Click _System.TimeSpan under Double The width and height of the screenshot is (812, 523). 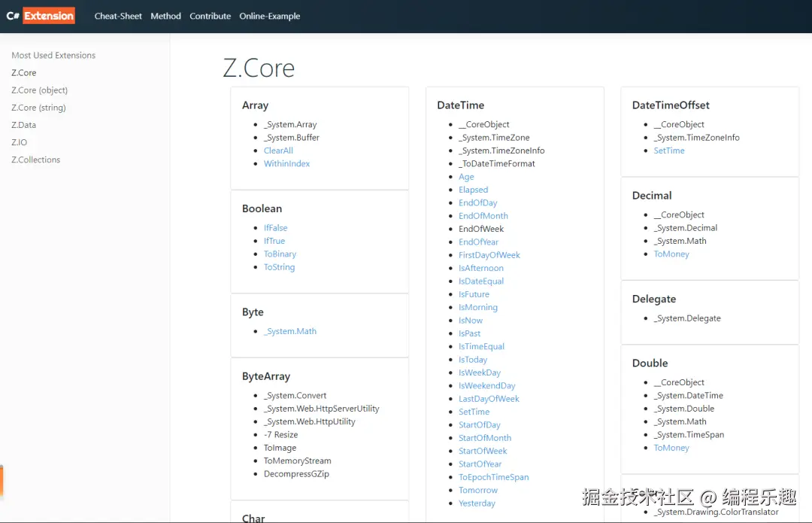pos(689,434)
